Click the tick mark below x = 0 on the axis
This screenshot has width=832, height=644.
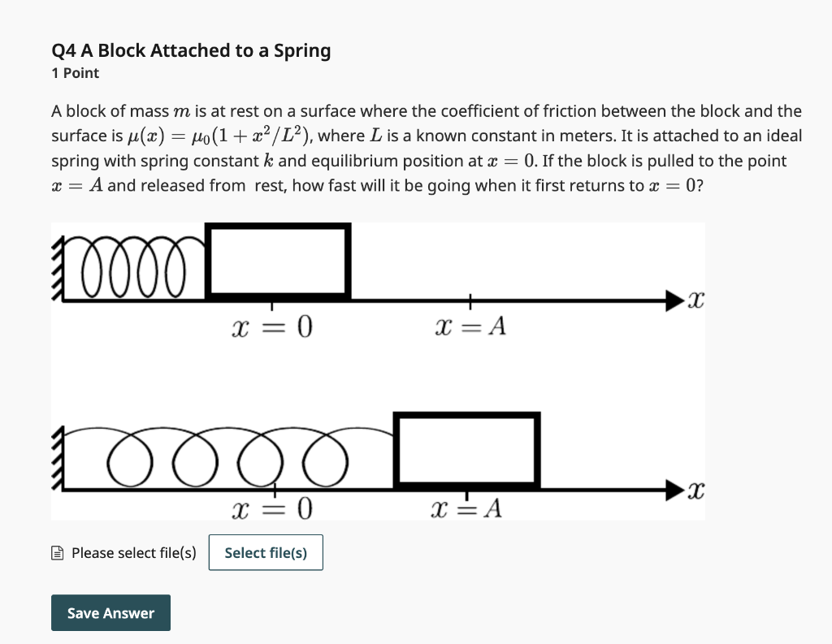click(271, 307)
